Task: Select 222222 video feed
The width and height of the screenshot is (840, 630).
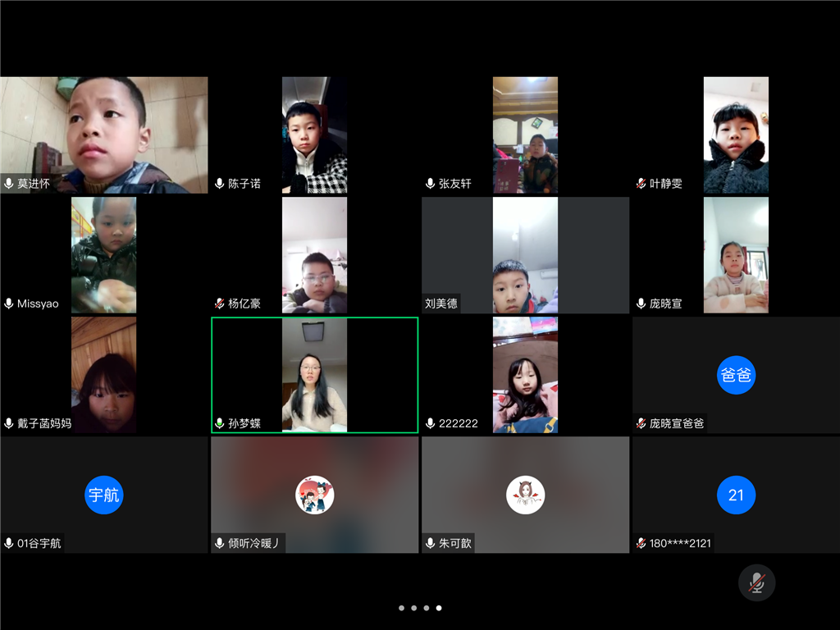Action: 525,375
